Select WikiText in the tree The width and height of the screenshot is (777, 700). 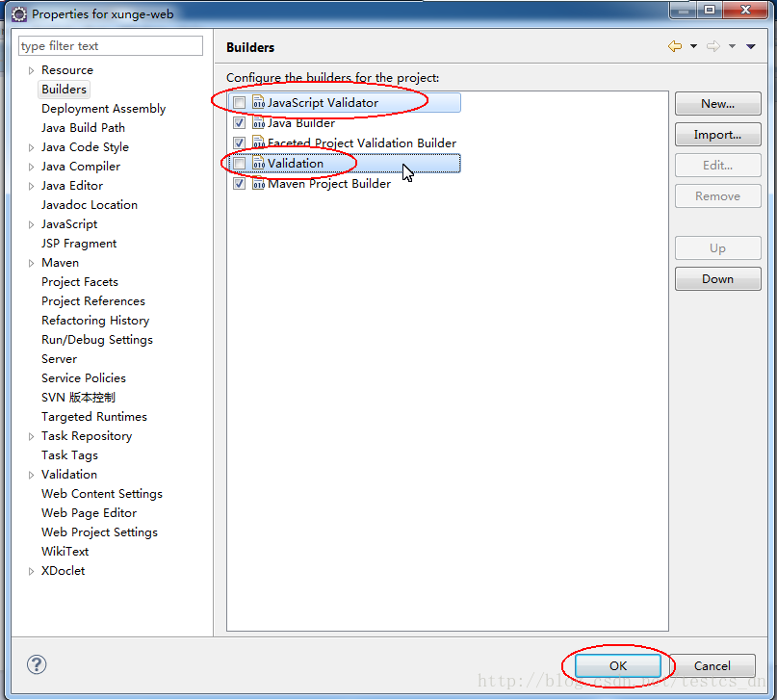pyautogui.click(x=65, y=552)
